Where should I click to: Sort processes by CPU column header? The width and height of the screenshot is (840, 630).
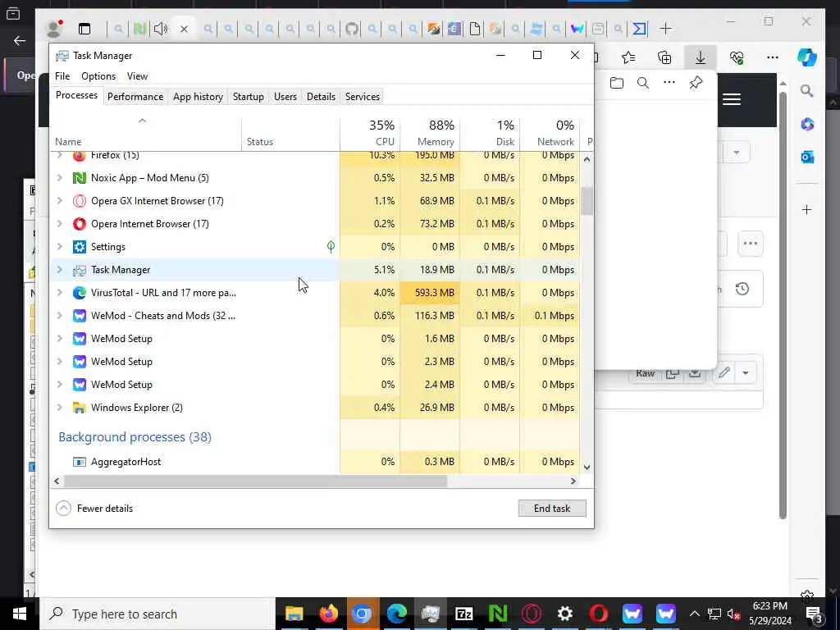coord(370,134)
